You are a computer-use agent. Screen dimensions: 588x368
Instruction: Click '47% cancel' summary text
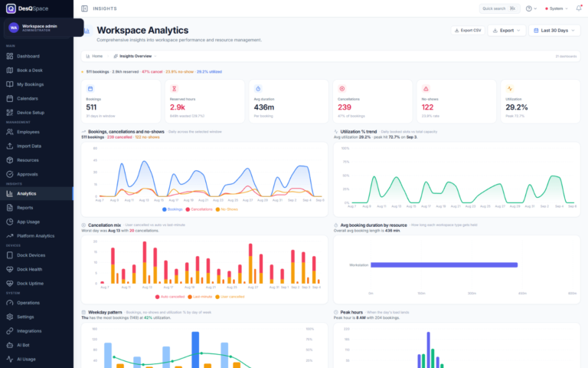(152, 72)
